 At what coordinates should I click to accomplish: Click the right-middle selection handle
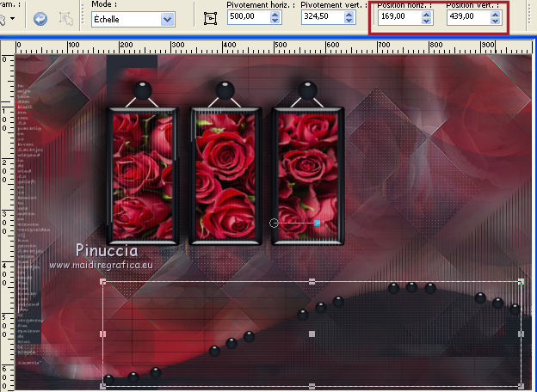coord(521,334)
